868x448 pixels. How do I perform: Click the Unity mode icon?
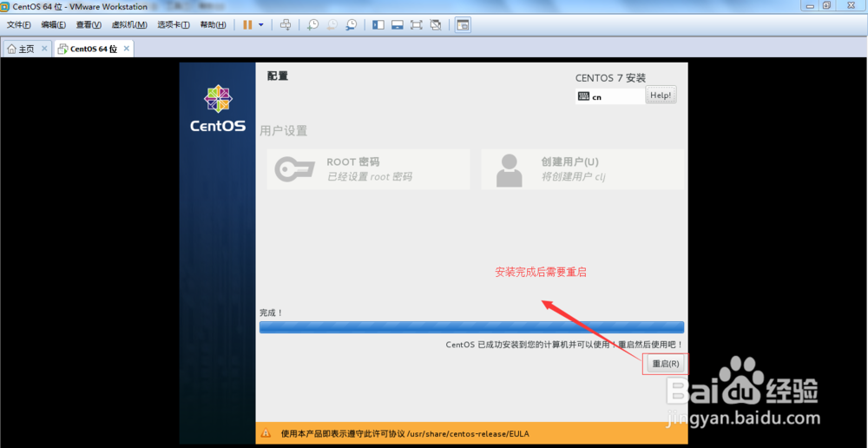[436, 25]
